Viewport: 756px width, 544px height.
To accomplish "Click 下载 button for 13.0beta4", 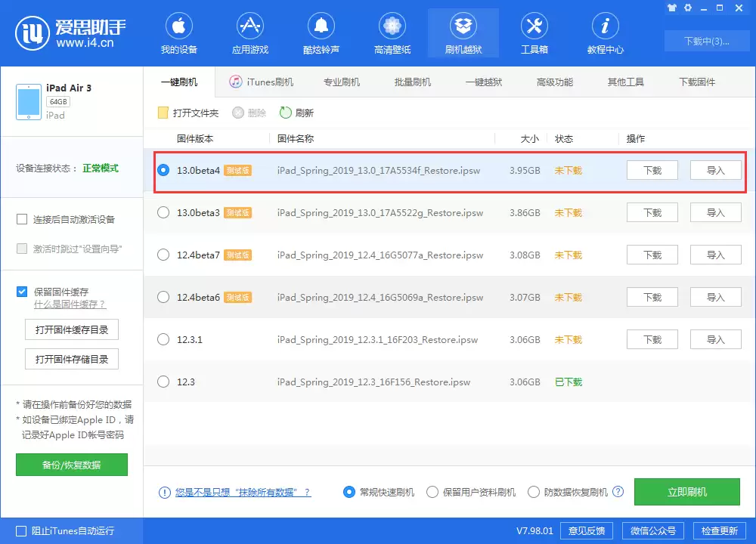I will pyautogui.click(x=652, y=170).
